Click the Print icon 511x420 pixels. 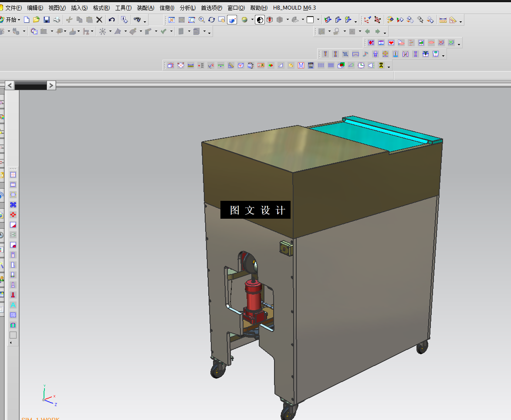point(57,20)
